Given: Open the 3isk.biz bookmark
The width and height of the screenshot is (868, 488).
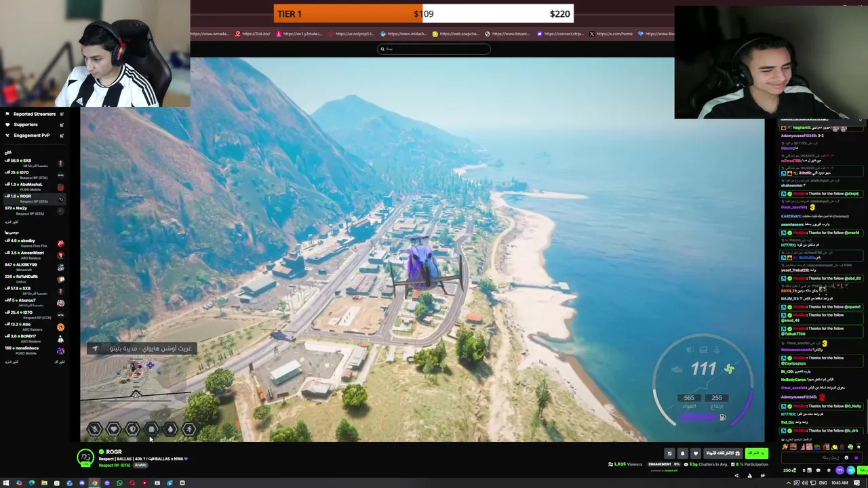Looking at the screenshot, I should [253, 34].
